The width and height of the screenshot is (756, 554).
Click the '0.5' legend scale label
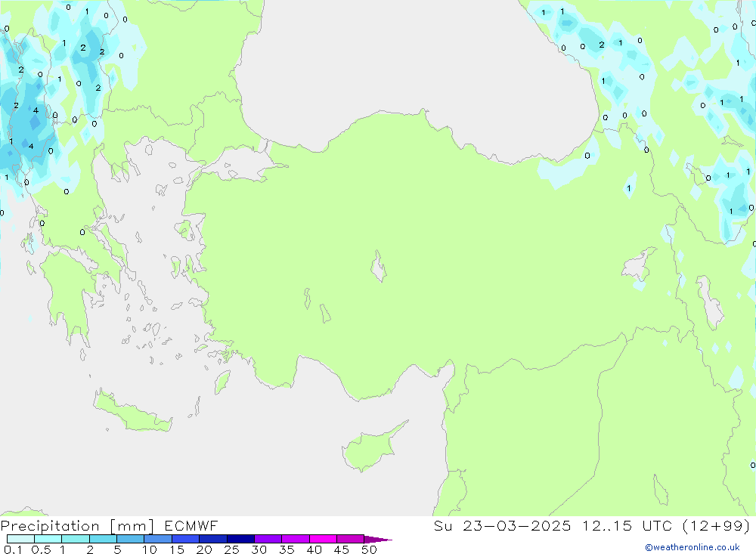[x=41, y=549]
